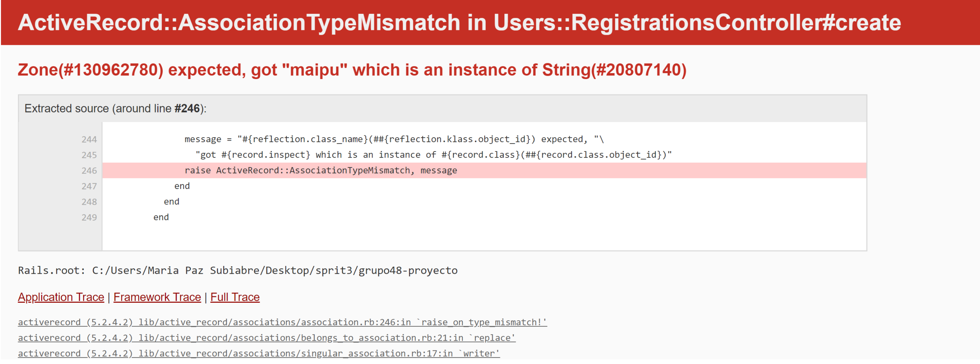This screenshot has width=980, height=364.
Task: Open singular_association.rb line 17 trace entry
Action: coord(259,353)
